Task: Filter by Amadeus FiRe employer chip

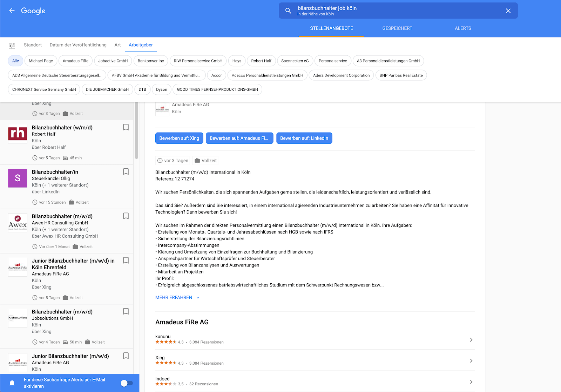Action: 75,61
